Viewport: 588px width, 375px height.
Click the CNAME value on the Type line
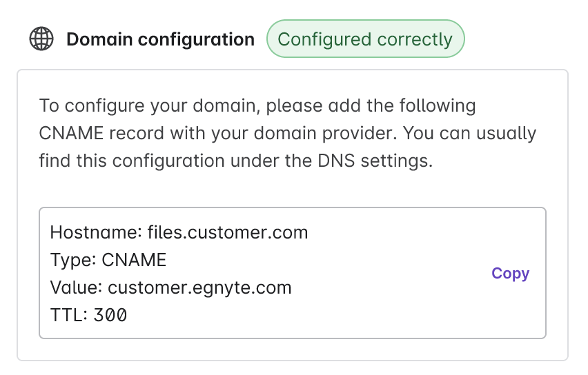(x=134, y=260)
